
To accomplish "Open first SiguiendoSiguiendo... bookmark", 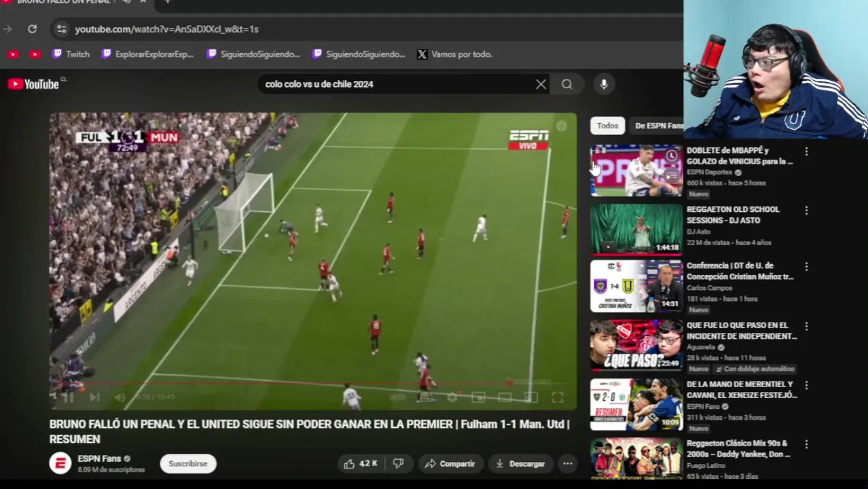I will click(253, 54).
